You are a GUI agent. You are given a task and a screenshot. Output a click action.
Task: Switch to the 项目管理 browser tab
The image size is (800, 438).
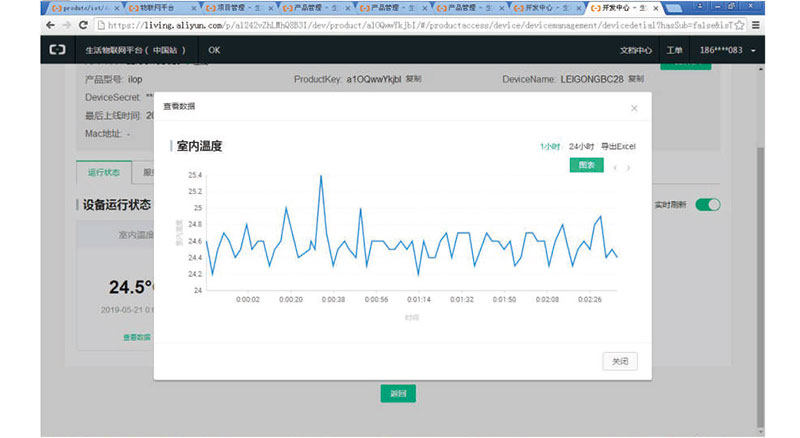point(239,8)
